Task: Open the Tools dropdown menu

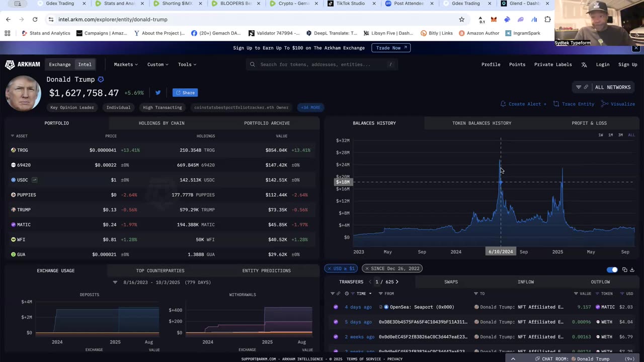Action: point(187,64)
